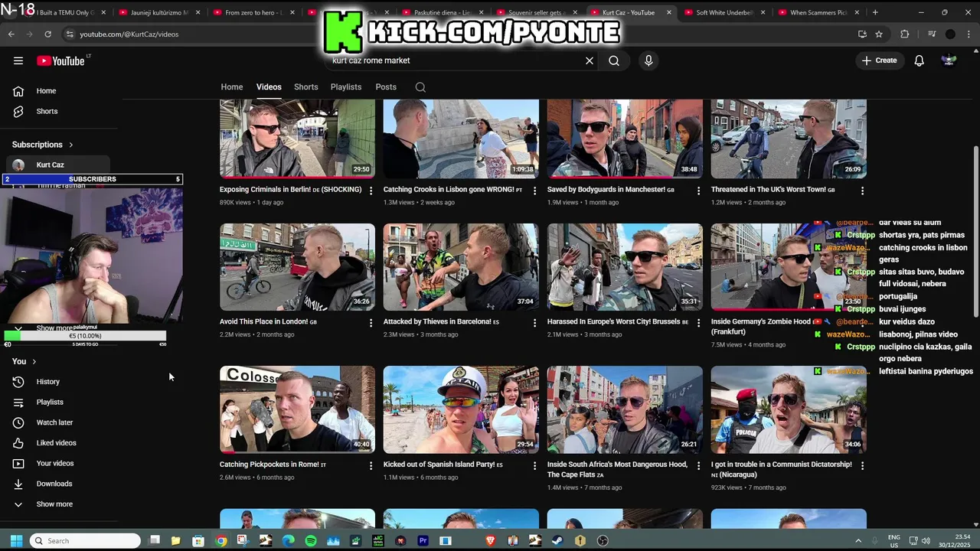Image resolution: width=980 pixels, height=551 pixels.
Task: Open the YouTube hamburger guide menu
Action: pos(18,60)
